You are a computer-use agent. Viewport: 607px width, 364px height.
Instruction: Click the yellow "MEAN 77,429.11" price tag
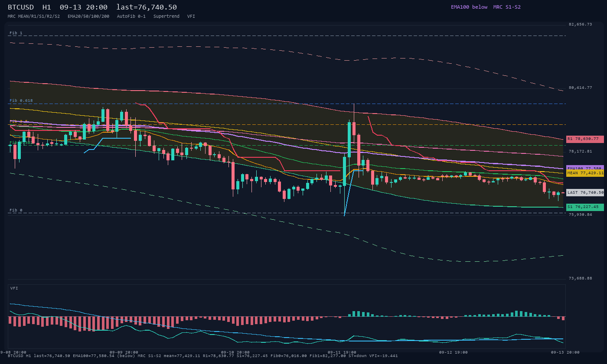(x=585, y=173)
